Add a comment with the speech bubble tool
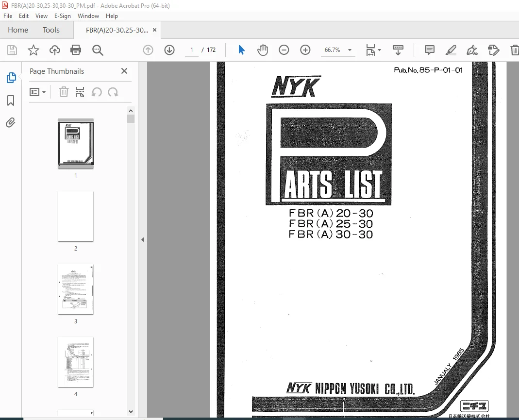This screenshot has width=519, height=420. point(430,50)
